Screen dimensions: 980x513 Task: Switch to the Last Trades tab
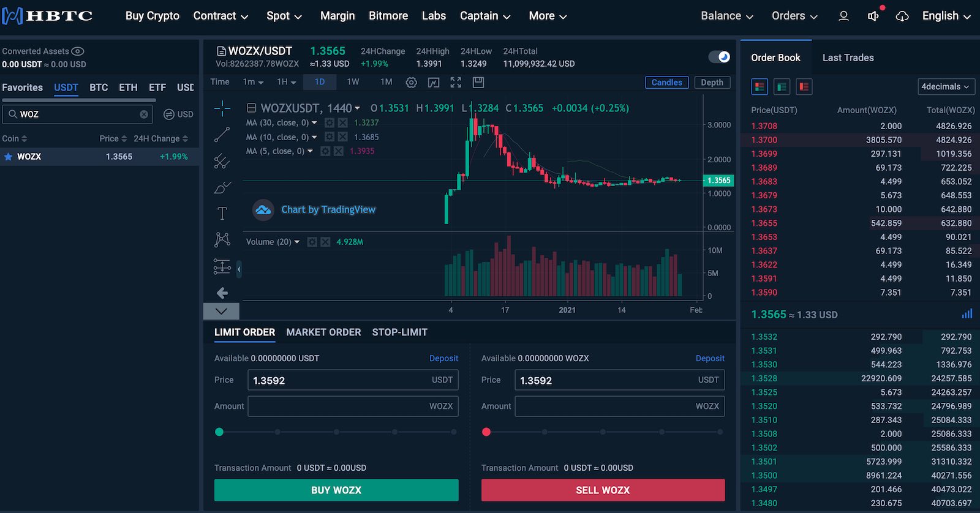pos(848,58)
